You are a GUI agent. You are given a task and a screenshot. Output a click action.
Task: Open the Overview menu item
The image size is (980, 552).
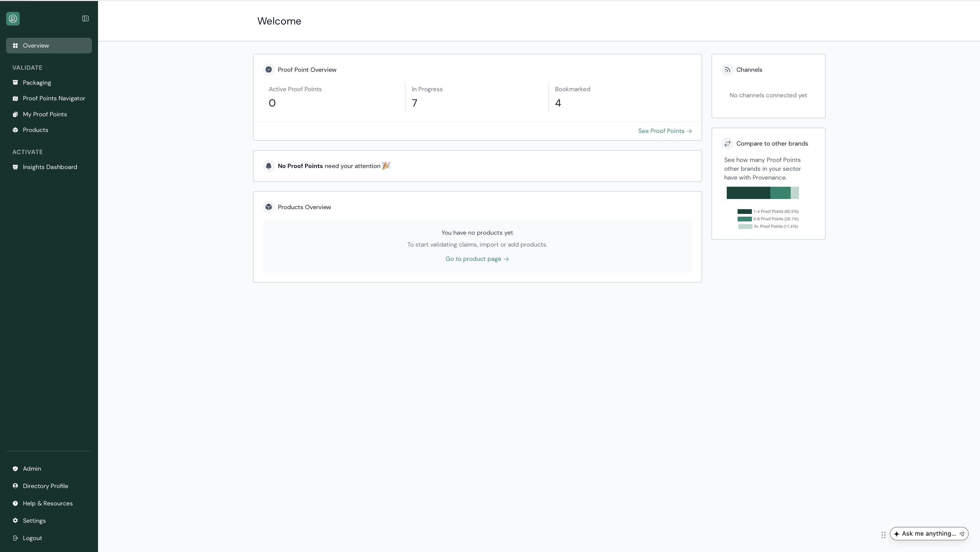[49, 46]
